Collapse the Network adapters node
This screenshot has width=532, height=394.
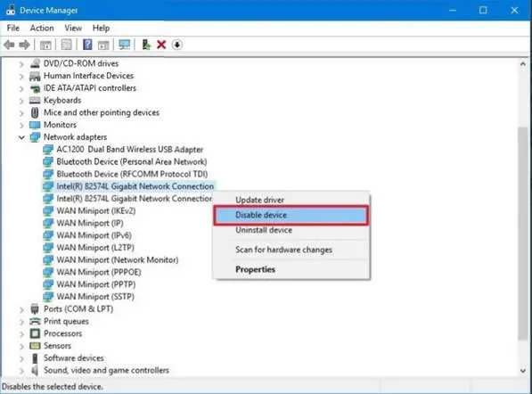(21, 137)
